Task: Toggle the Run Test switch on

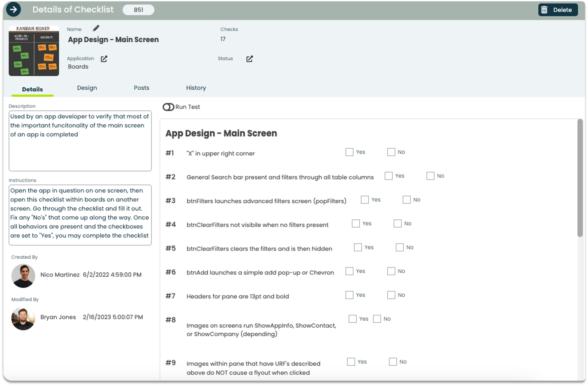Action: coord(168,106)
